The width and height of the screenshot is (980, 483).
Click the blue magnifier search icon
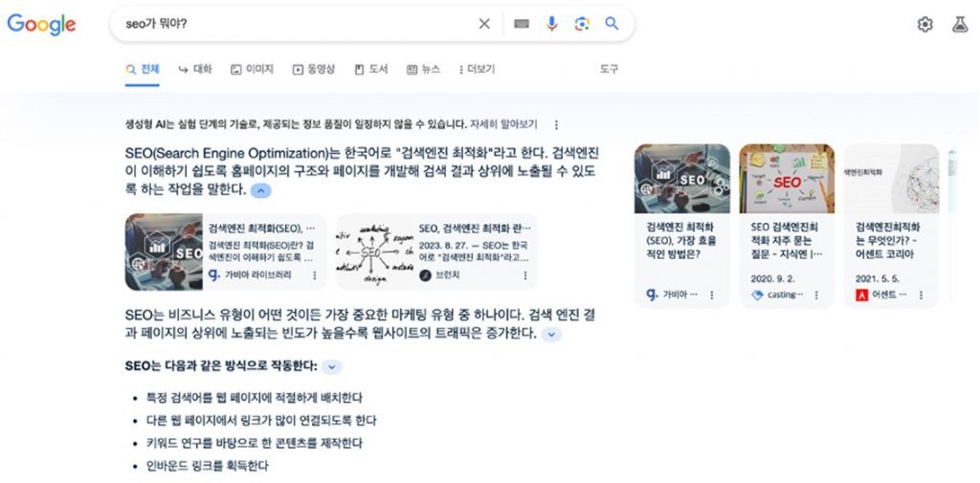pyautogui.click(x=612, y=24)
